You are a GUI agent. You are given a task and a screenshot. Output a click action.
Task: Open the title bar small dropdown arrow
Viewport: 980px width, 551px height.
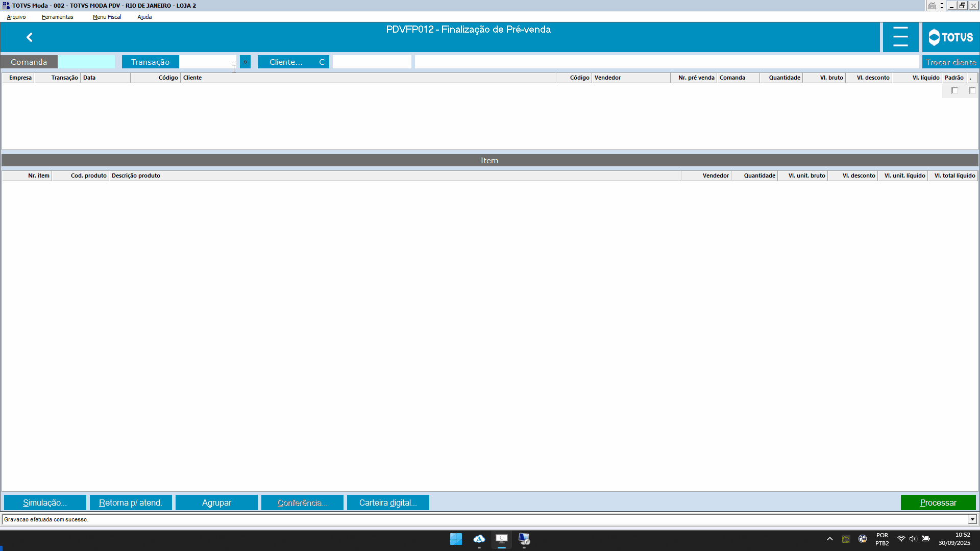pos(942,6)
